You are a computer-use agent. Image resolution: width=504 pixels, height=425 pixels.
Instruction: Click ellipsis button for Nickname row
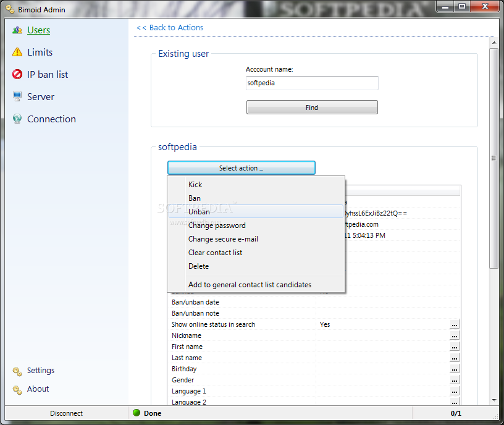[x=454, y=335]
